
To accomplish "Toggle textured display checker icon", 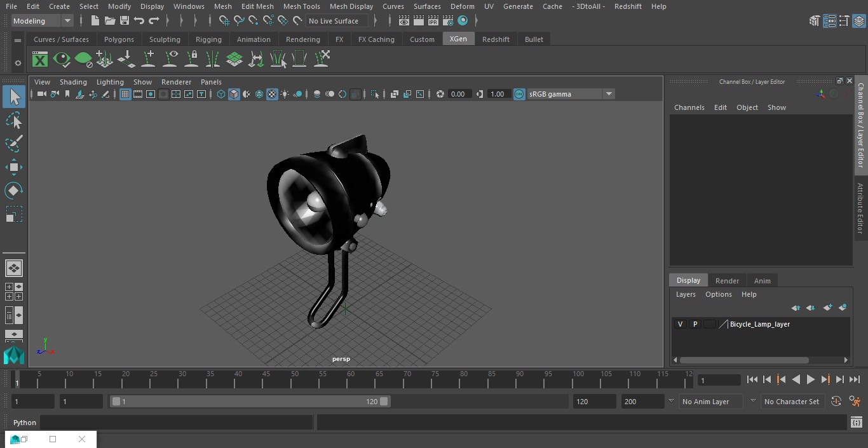I will 272,94.
